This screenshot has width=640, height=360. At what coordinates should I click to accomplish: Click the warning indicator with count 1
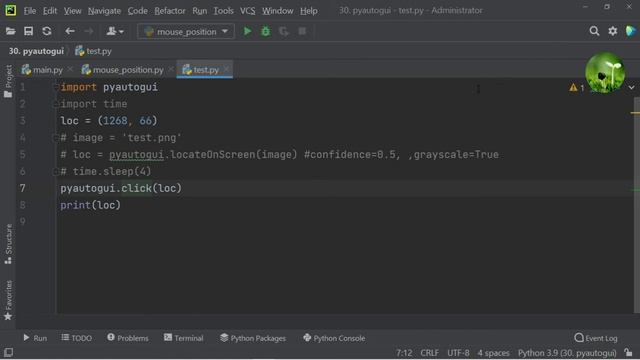tap(577, 88)
